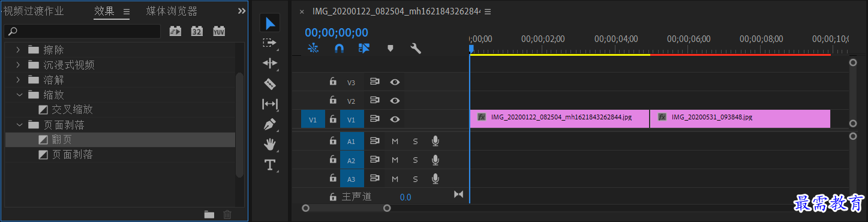Enable voice-over record on A1
Screen dimensions: 868x222
coord(435,141)
